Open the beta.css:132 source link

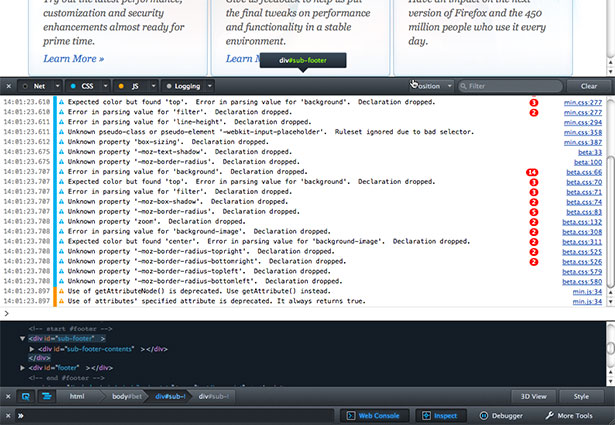[x=582, y=222]
